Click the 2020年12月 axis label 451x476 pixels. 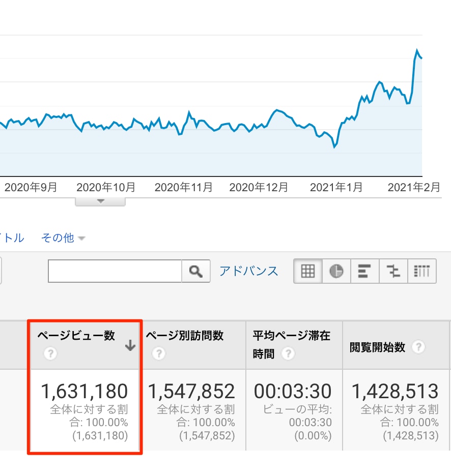259,187
